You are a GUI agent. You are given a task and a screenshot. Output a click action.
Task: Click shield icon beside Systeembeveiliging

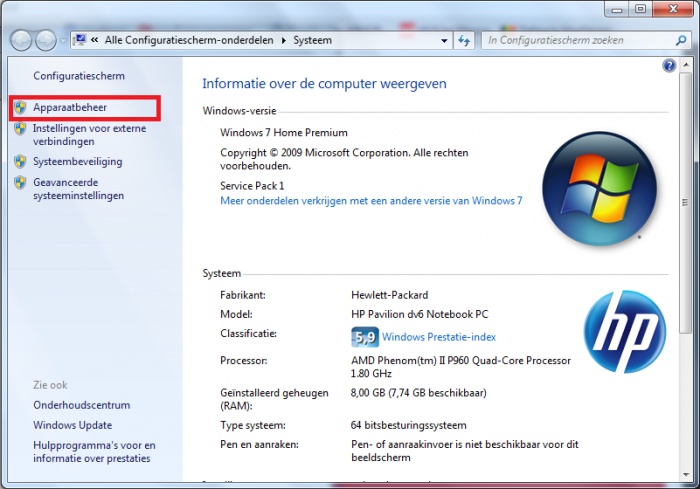click(x=20, y=162)
